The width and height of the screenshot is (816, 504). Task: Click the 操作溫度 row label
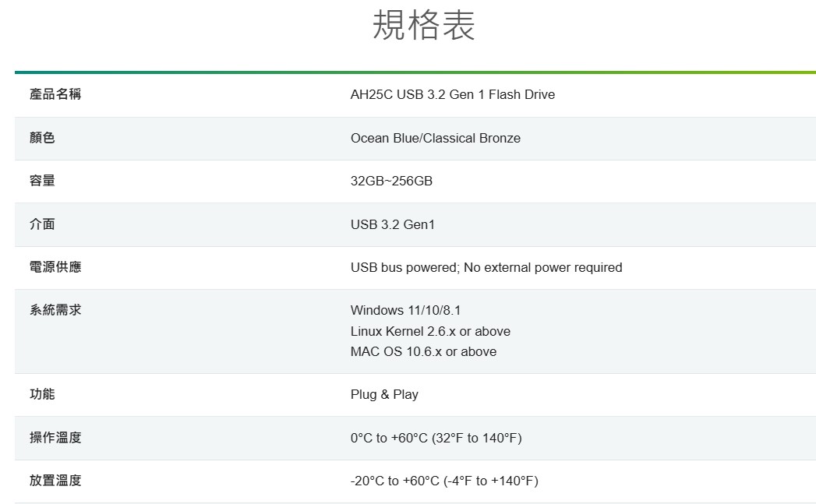(55, 438)
